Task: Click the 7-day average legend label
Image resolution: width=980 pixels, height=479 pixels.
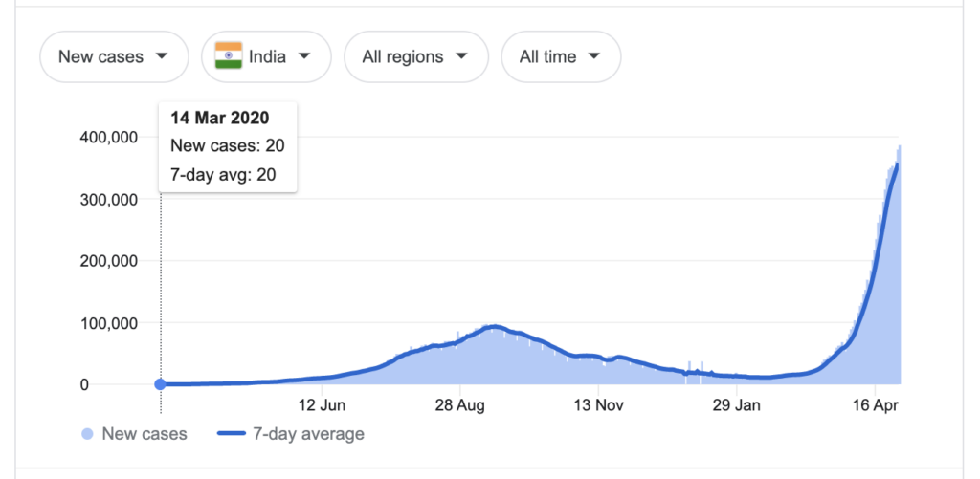Action: 308,434
